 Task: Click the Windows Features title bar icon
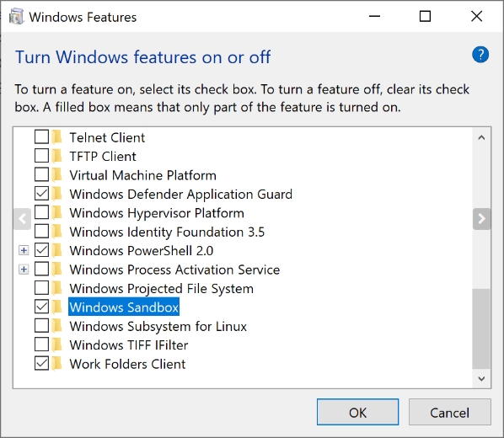[16, 17]
